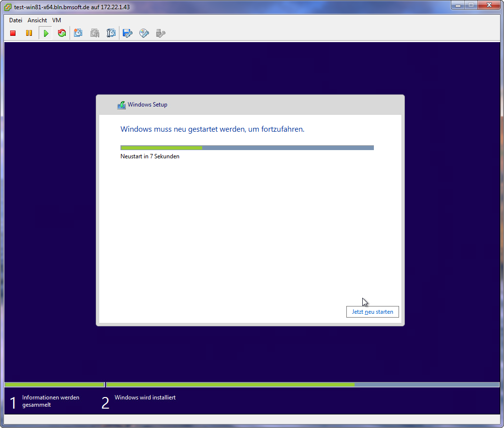Power off the VM with the red stop icon
Viewport: 504px width, 428px height.
pos(13,33)
